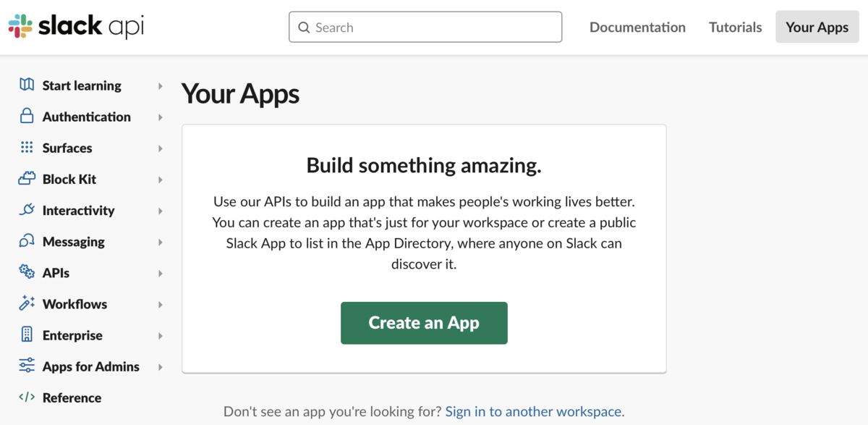Expand the Block Kit section arrow
The height and width of the screenshot is (425, 868).
tap(161, 180)
